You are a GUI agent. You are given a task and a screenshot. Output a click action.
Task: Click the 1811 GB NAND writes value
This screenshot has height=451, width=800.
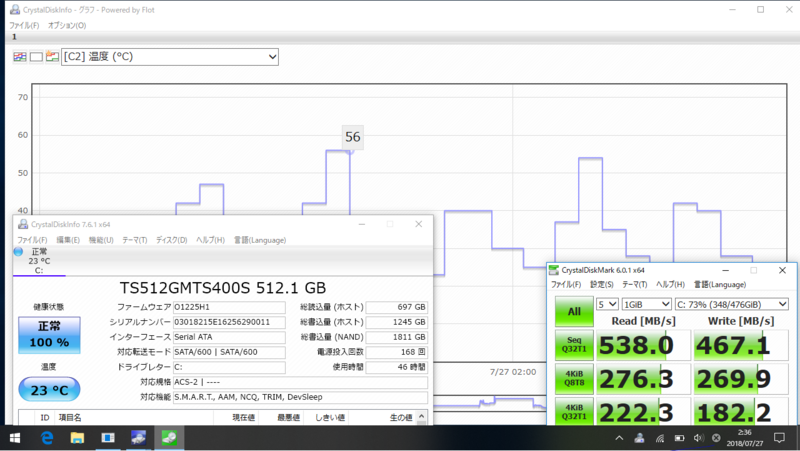coord(396,337)
